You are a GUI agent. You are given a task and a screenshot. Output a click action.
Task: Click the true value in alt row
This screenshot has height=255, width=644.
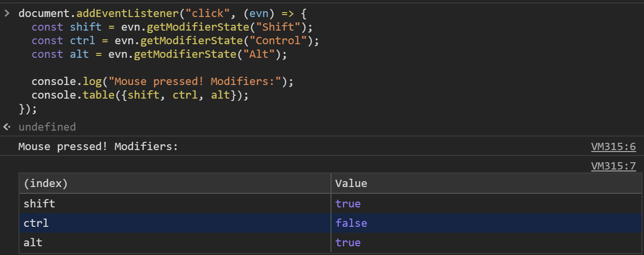[x=348, y=242]
